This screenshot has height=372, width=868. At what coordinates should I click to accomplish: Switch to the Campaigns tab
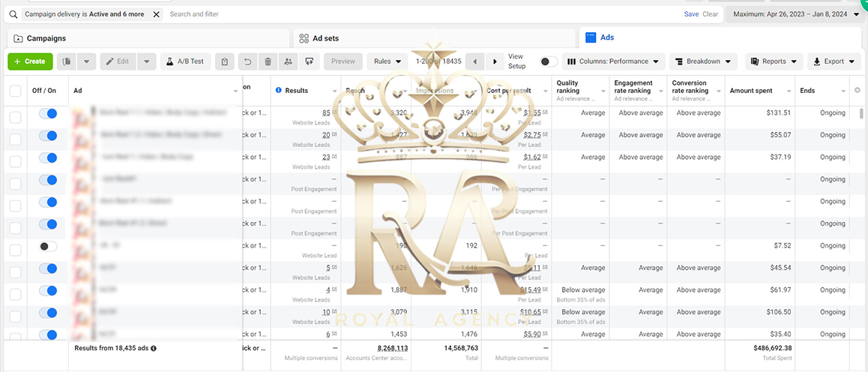(149, 38)
